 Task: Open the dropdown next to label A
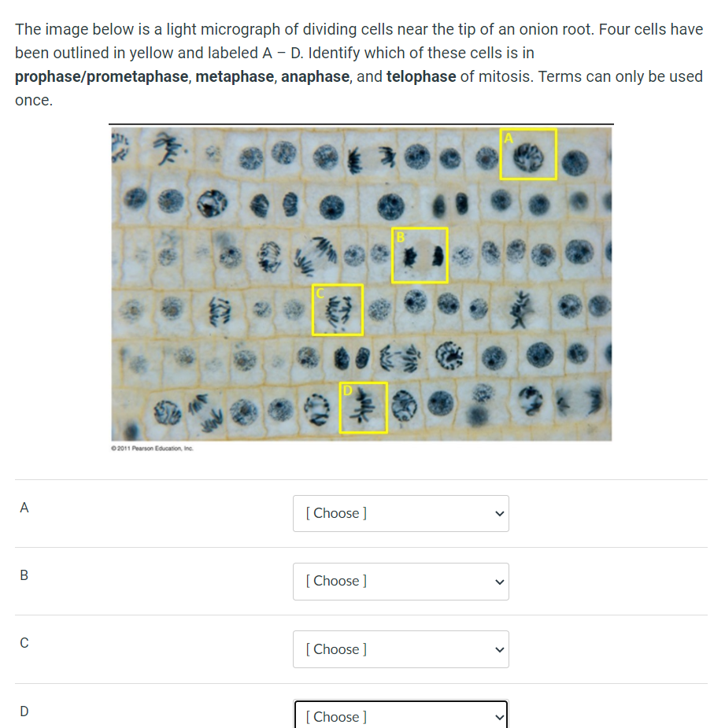coord(400,513)
